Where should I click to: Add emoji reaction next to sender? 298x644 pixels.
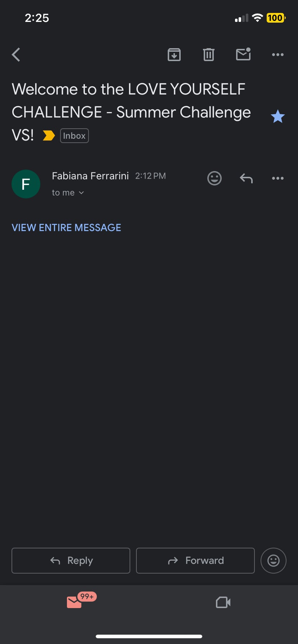(x=215, y=178)
